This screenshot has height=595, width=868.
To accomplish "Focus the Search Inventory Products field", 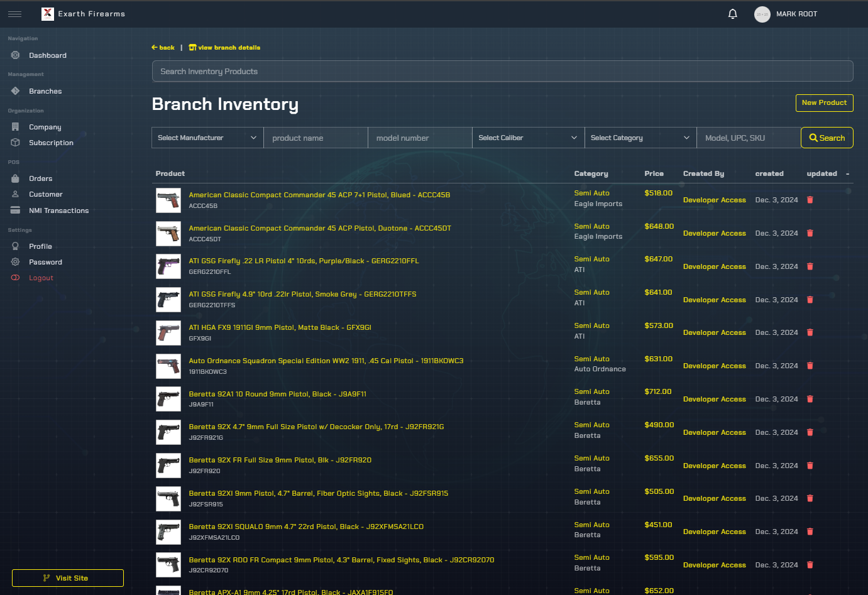I will 502,71.
